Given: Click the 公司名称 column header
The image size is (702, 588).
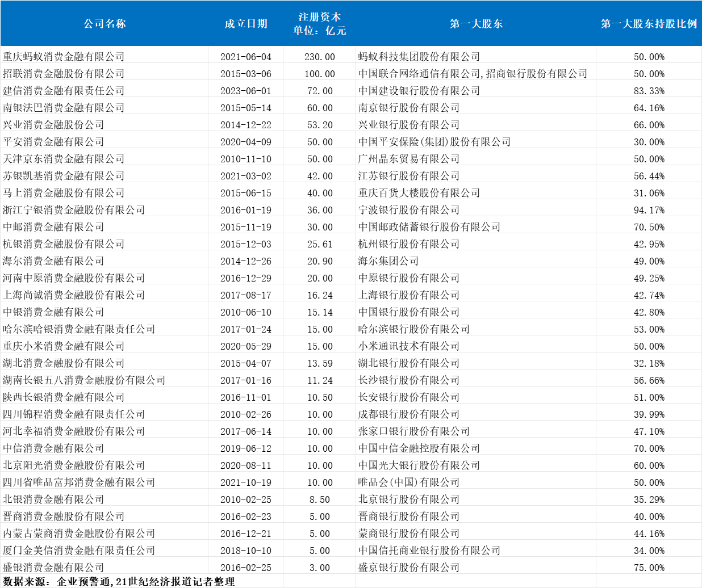Looking at the screenshot, I should pos(105,24).
